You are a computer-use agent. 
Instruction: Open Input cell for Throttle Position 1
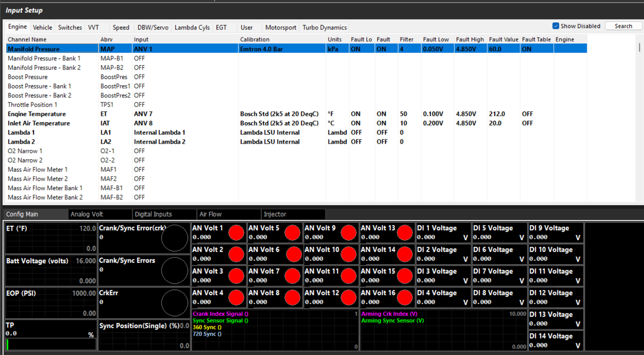139,105
